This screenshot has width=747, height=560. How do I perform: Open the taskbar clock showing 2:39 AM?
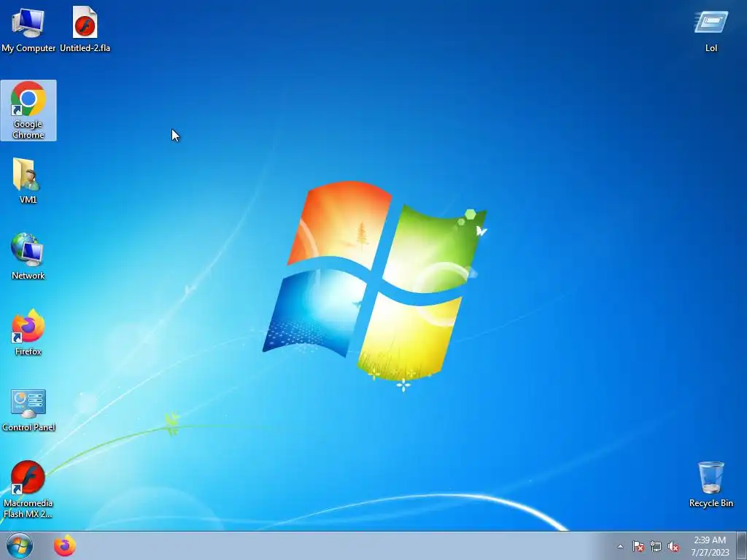[x=710, y=545]
